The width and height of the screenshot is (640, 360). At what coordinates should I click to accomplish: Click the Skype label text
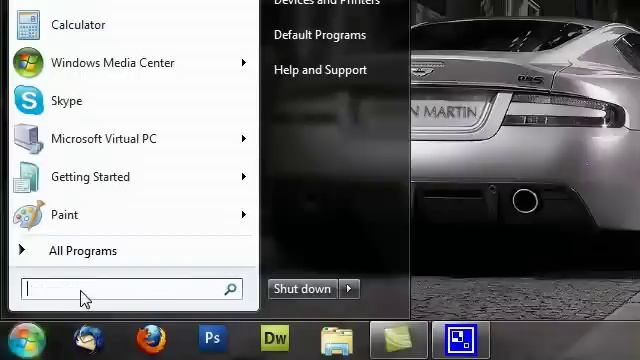point(67,101)
